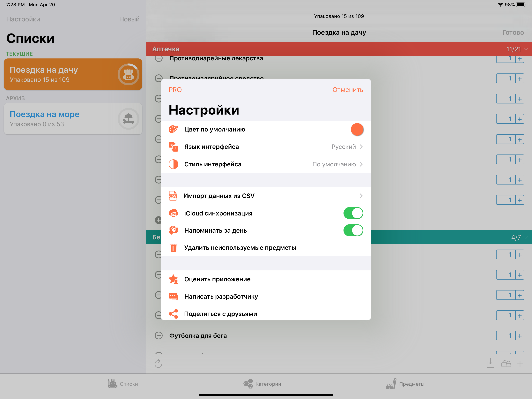Tap the refresh arrow icon in bottom toolbar

tap(158, 364)
